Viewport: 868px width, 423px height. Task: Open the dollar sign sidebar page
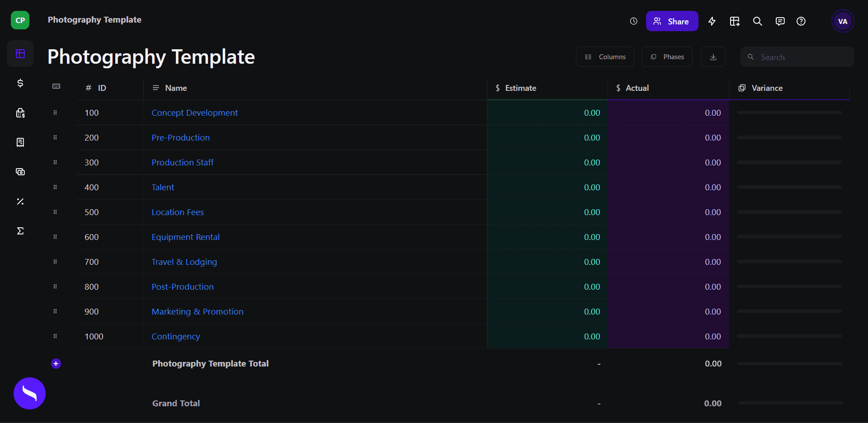coord(20,83)
